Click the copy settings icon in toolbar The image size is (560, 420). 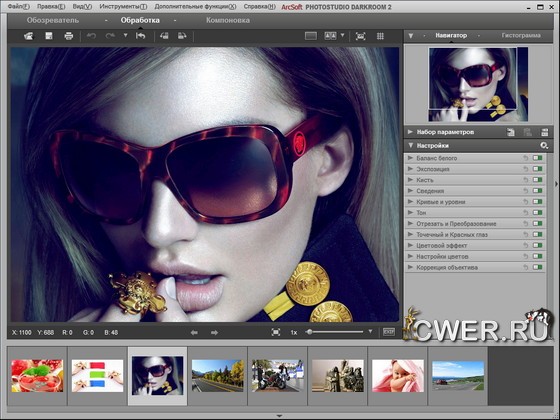pos(164,36)
